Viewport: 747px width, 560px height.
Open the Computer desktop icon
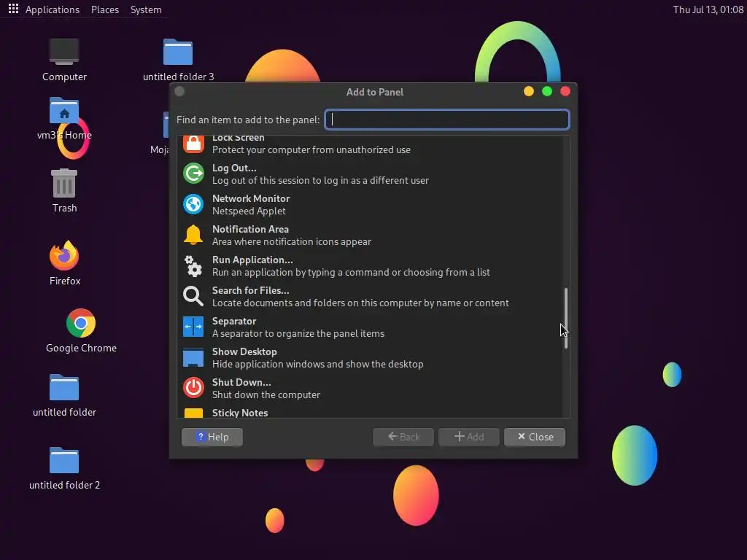coord(64,52)
